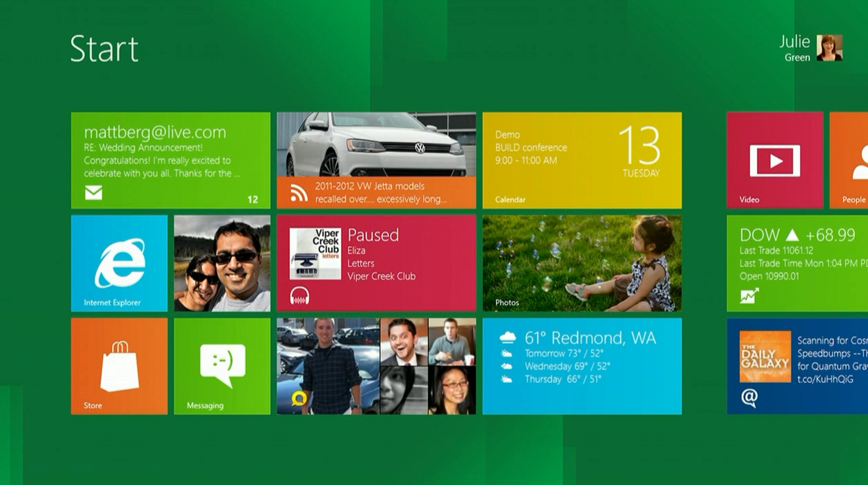The image size is (868, 485).
Task: Click the Viper Creek Club album art
Action: point(315,253)
